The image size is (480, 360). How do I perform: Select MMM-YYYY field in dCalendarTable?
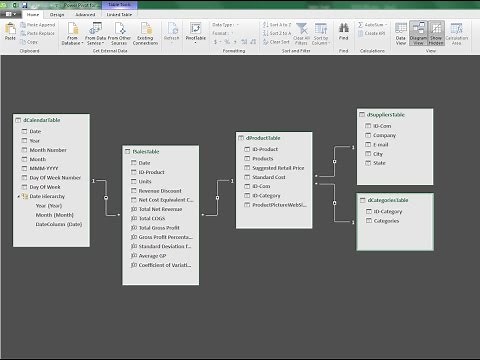pos(44,168)
